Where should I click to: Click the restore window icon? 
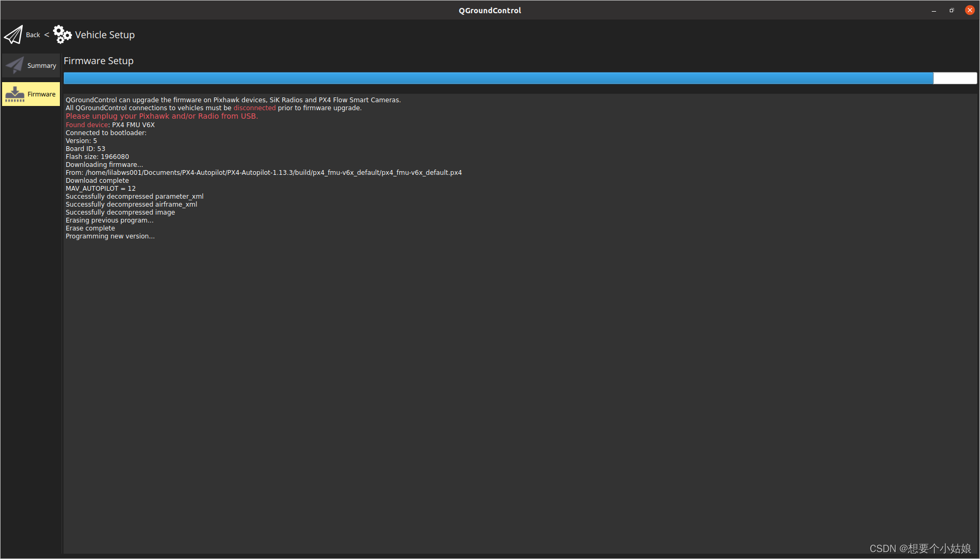click(951, 10)
